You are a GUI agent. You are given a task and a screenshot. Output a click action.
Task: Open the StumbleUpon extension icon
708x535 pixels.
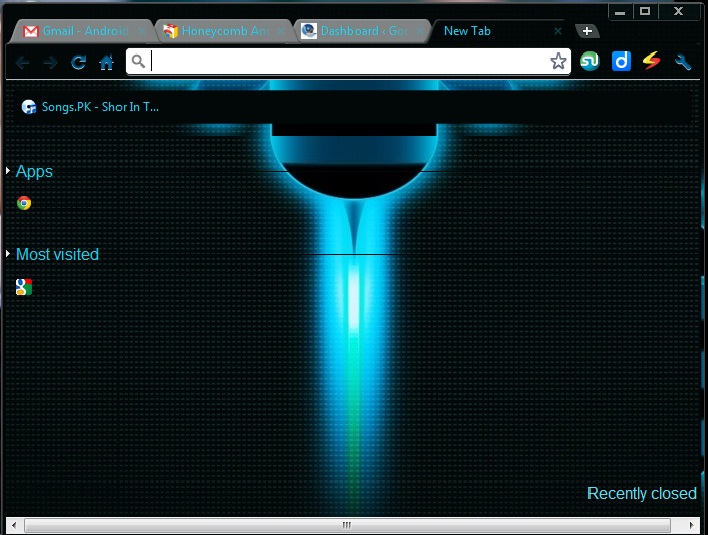tap(590, 61)
